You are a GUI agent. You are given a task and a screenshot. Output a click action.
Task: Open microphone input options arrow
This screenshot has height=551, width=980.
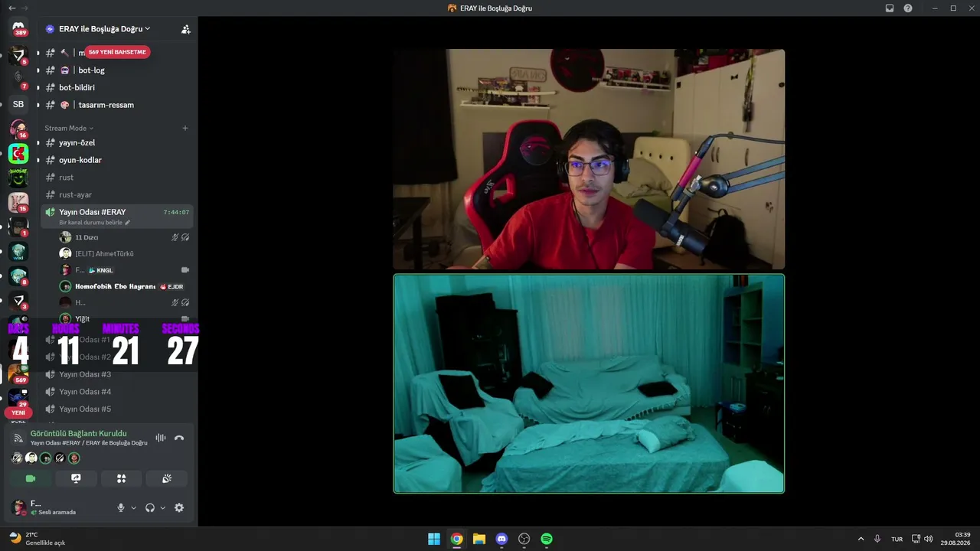[x=133, y=507]
